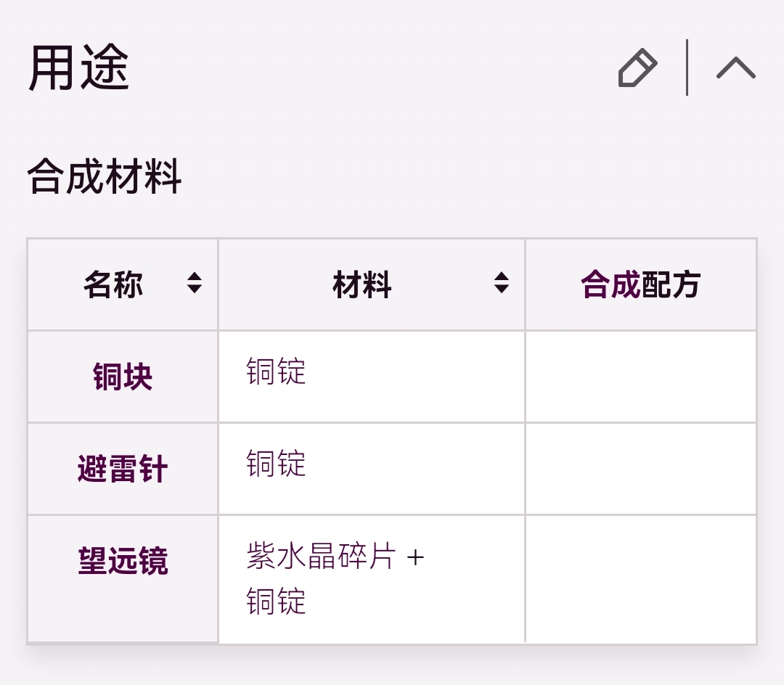This screenshot has height=685, width=784.
Task: Open the 避雷针 item link
Action: pyautogui.click(x=123, y=469)
